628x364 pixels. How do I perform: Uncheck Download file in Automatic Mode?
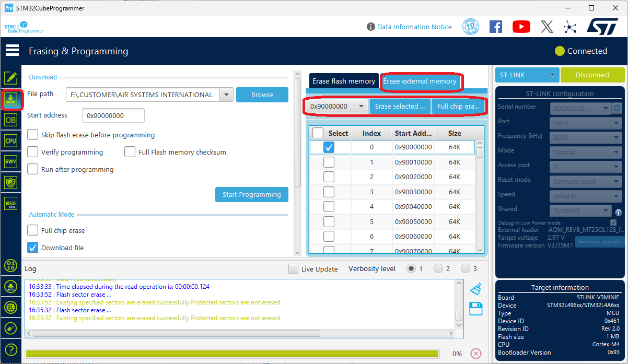pyautogui.click(x=32, y=248)
